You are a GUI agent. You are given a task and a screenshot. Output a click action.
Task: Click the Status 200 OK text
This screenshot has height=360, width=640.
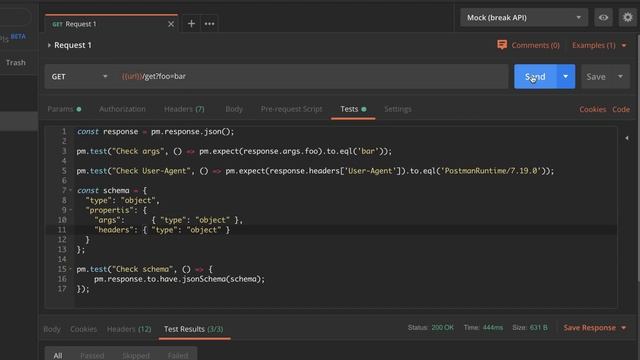coord(431,327)
